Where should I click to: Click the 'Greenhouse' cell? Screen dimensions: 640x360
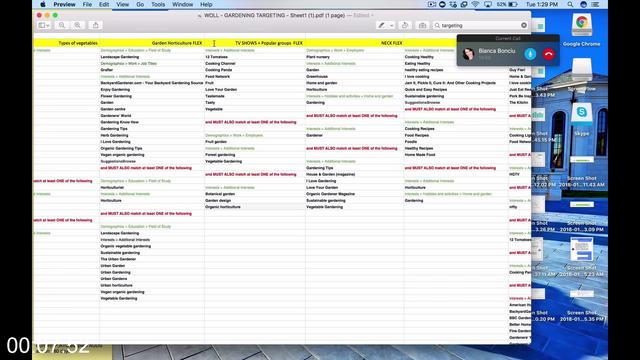point(317,77)
